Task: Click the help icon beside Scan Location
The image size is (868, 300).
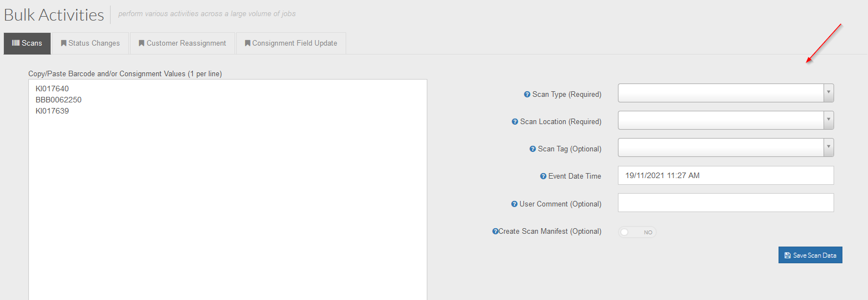Action: click(x=515, y=122)
